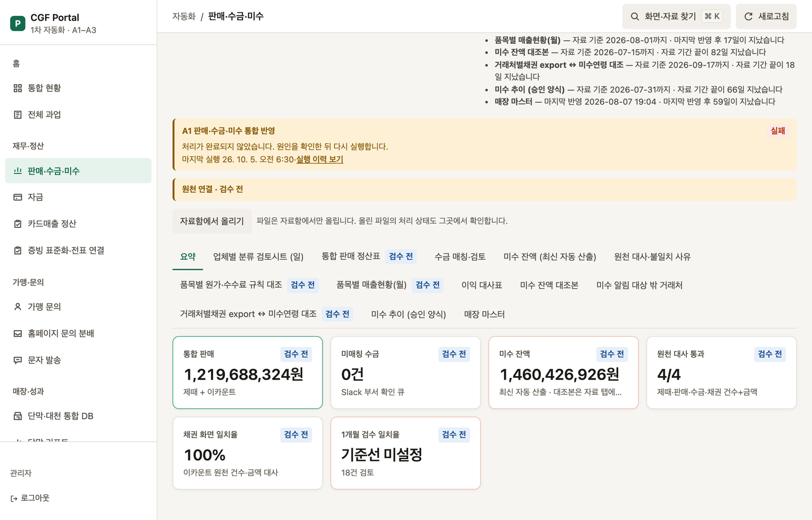Open the 미수 잔액 summary card
The image size is (812, 520).
(563, 373)
